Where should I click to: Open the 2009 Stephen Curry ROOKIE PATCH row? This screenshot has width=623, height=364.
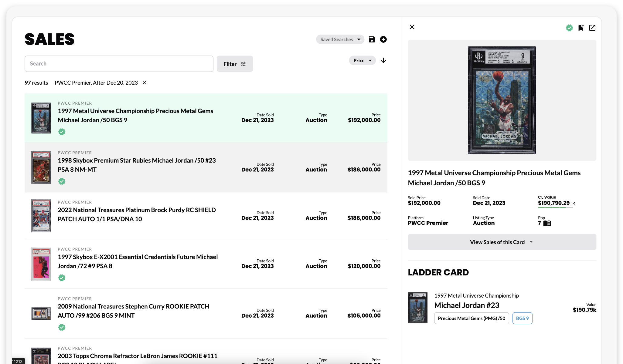click(206, 313)
